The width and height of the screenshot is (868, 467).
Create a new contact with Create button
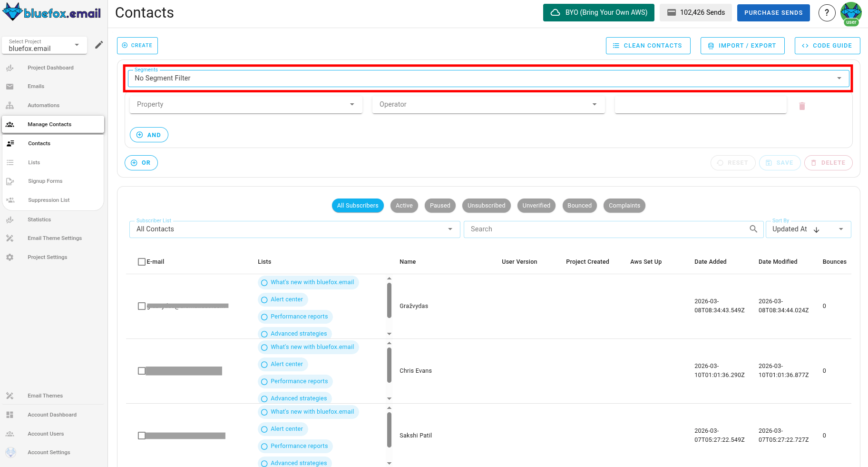[x=137, y=45]
